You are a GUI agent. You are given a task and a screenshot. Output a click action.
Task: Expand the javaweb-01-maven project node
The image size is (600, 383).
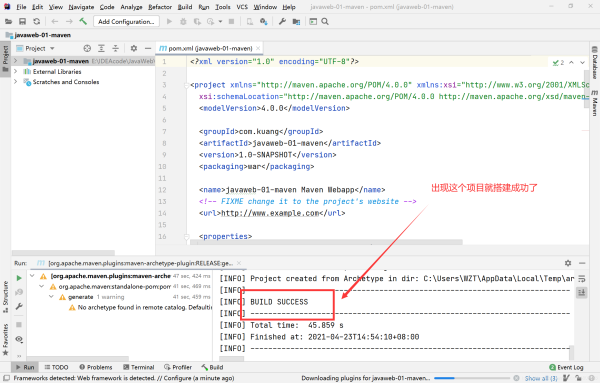coord(15,61)
